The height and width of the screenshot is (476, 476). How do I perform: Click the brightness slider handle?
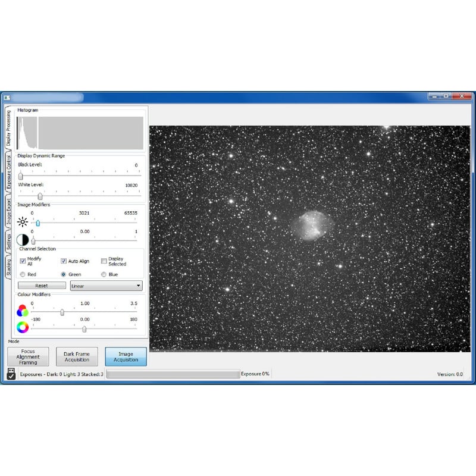click(x=38, y=223)
